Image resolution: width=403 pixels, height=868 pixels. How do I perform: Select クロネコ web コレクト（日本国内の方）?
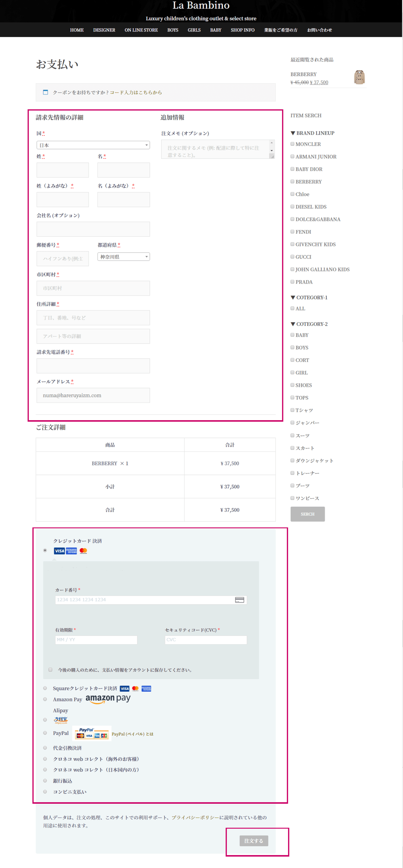pyautogui.click(x=45, y=770)
